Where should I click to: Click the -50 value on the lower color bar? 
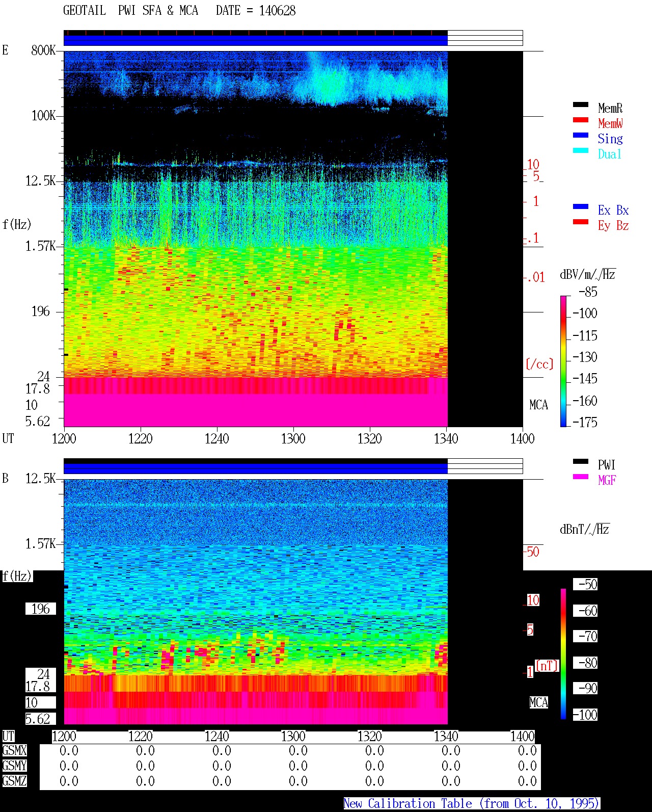pos(585,584)
